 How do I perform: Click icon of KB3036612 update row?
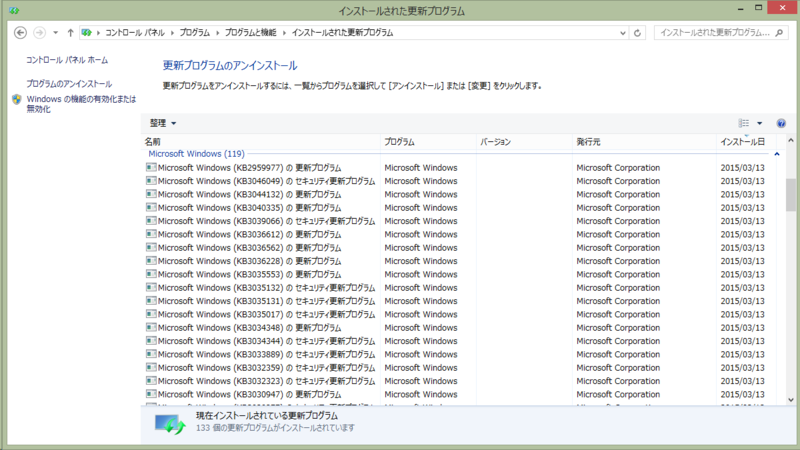click(151, 234)
